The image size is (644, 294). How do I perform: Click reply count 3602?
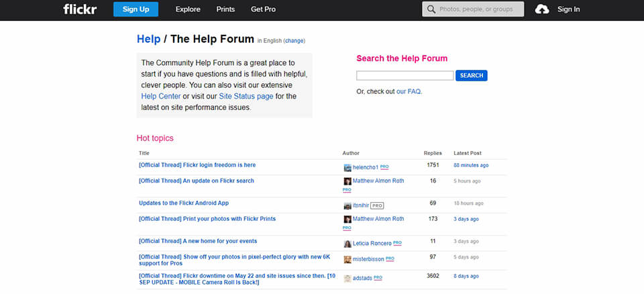tap(433, 276)
